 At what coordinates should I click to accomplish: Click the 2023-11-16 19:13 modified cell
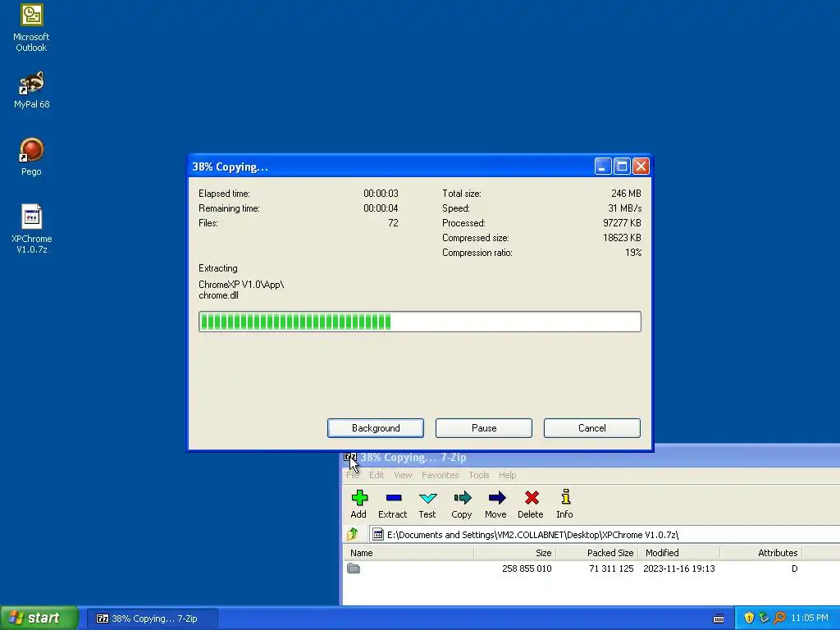point(679,568)
